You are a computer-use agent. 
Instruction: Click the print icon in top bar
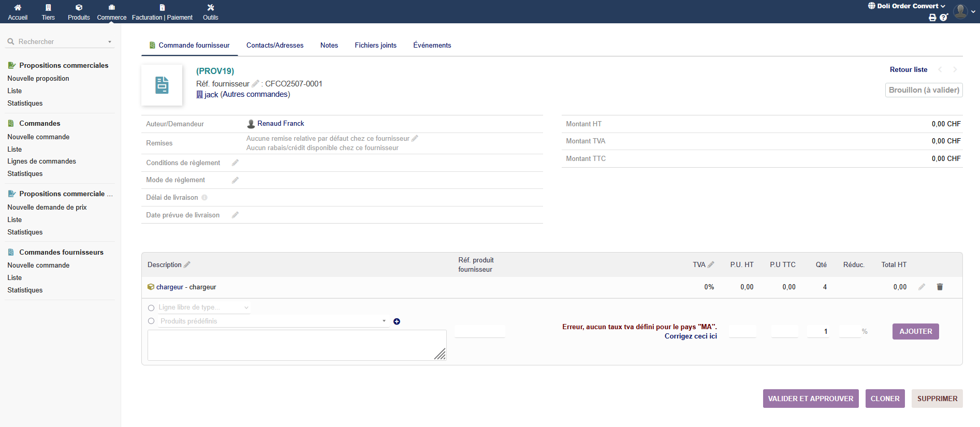click(932, 18)
